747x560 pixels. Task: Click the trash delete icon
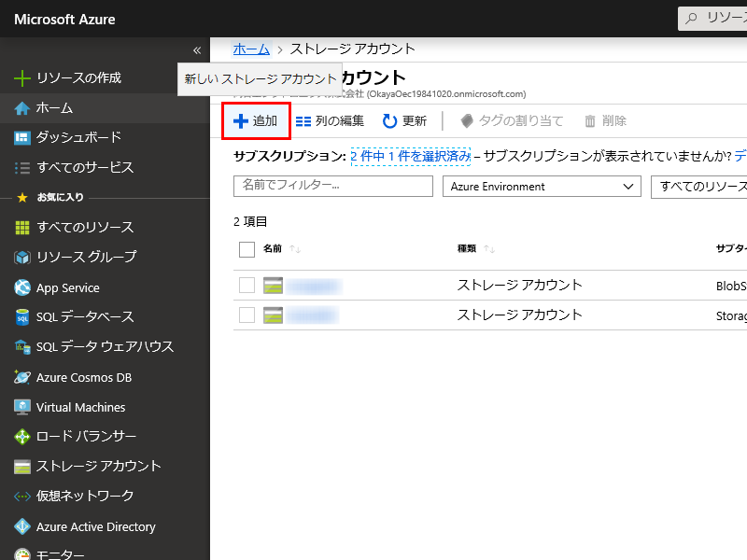click(x=590, y=121)
